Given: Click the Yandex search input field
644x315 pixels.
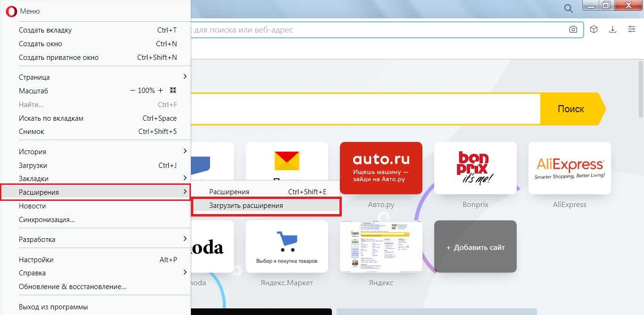Looking at the screenshot, I should click(x=365, y=109).
